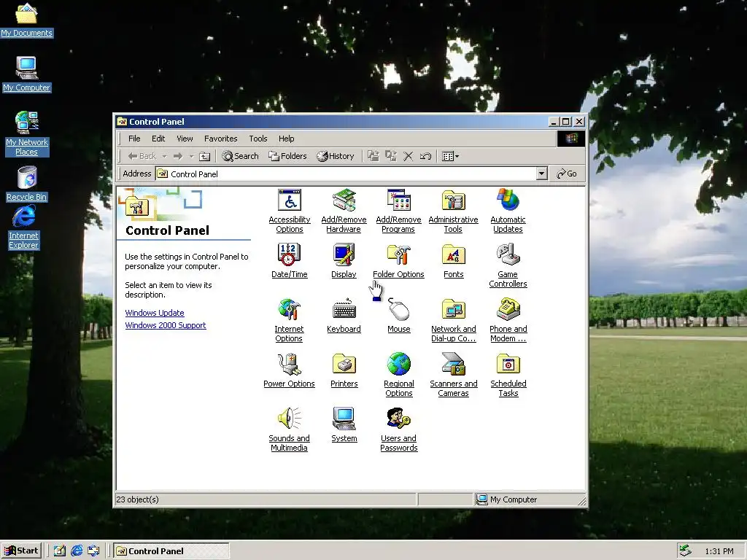
Task: Follow the Windows Update link
Action: pyautogui.click(x=155, y=313)
